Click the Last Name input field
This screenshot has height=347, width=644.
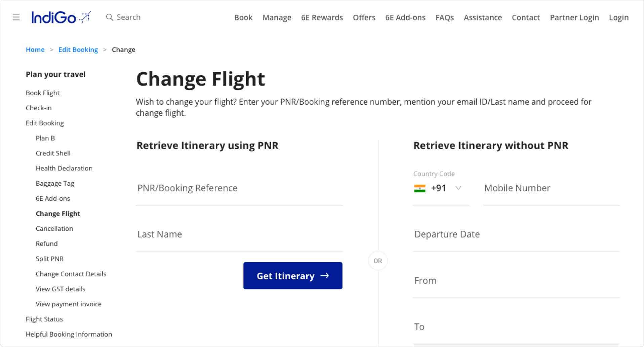(239, 234)
